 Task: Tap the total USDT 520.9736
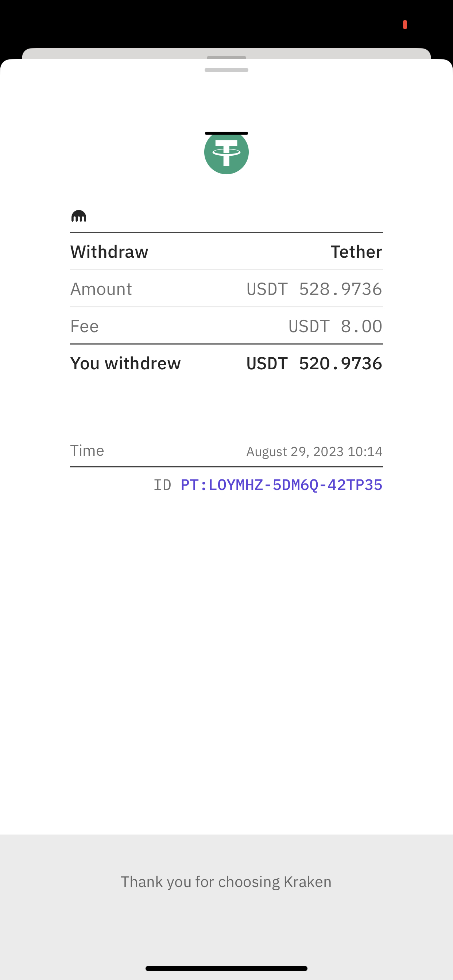[314, 363]
